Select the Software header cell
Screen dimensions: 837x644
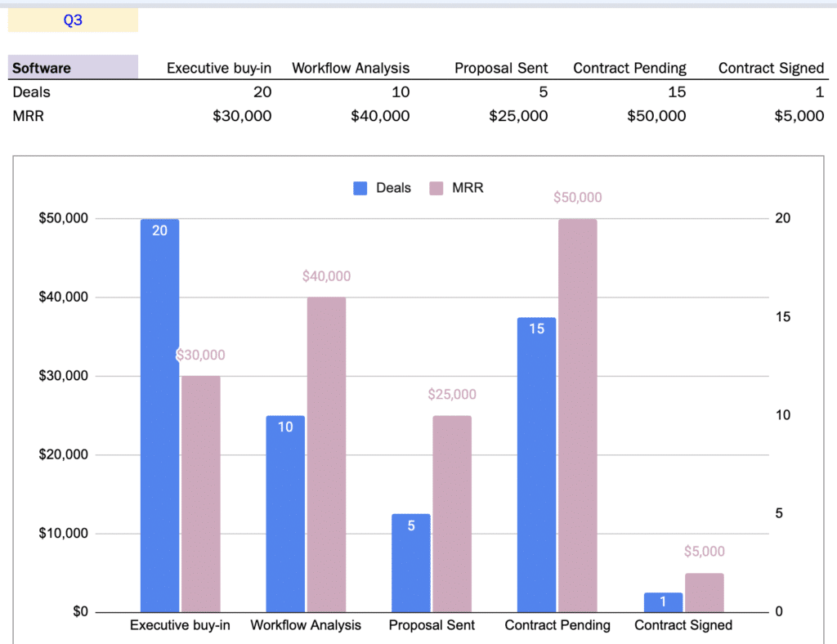point(73,68)
